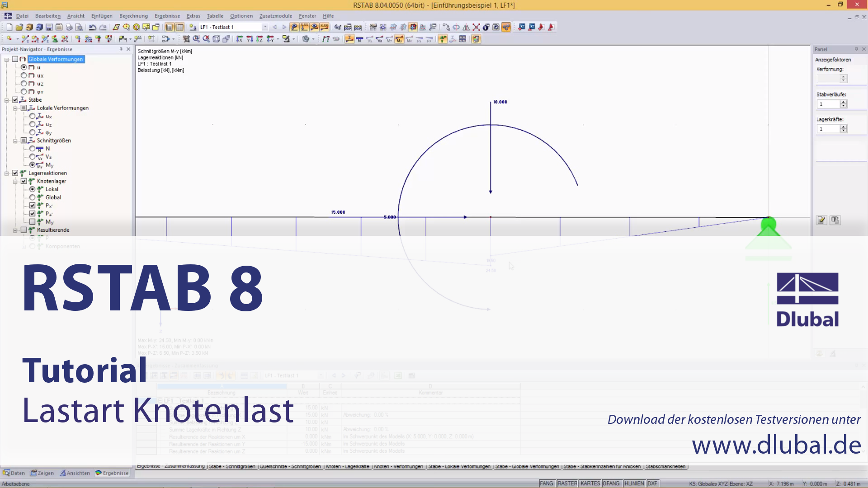Image resolution: width=868 pixels, height=488 pixels.
Task: Open the Ergebnisse menu
Action: 167,16
